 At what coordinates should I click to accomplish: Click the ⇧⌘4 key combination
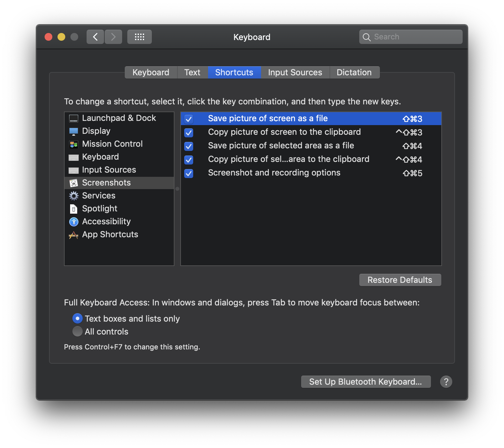tap(412, 146)
